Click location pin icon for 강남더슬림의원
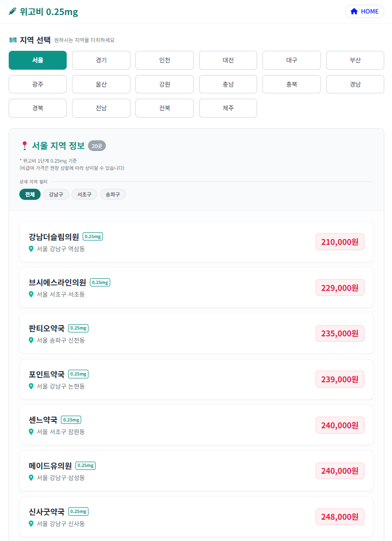Viewport: 392px width, 541px height. pyautogui.click(x=31, y=249)
